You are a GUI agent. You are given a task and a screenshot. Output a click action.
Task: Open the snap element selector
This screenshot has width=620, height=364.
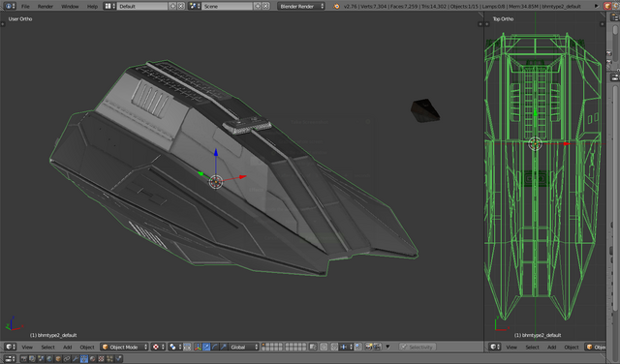(346, 347)
